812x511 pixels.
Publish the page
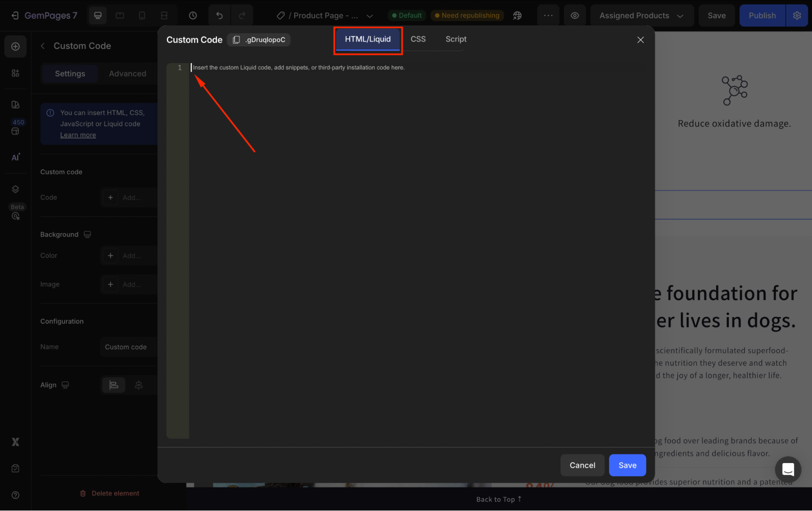tap(762, 15)
